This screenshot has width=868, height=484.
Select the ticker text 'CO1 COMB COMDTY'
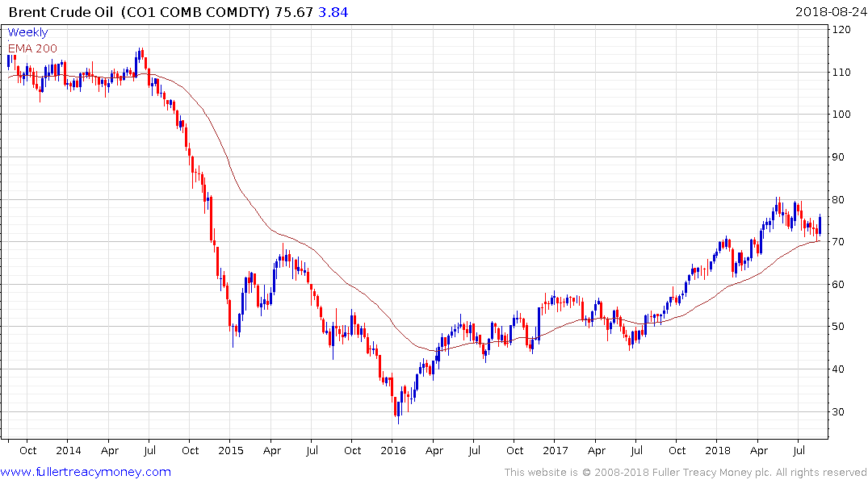point(195,11)
